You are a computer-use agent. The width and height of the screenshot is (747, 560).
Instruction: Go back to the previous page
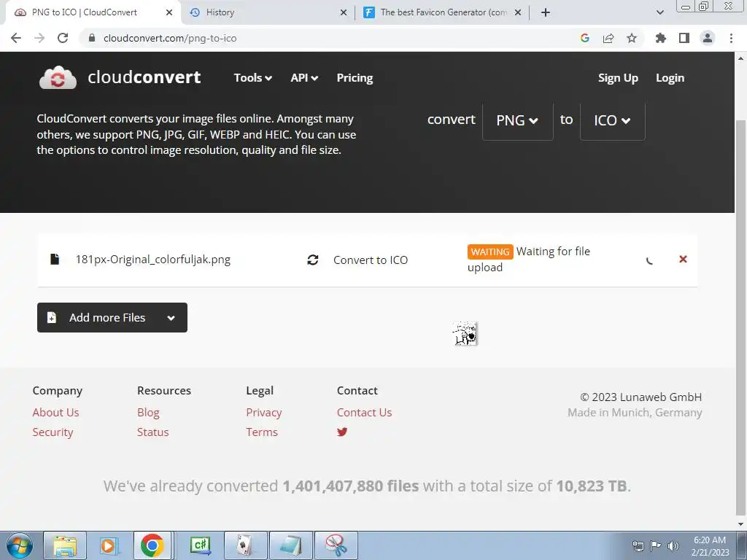16,38
